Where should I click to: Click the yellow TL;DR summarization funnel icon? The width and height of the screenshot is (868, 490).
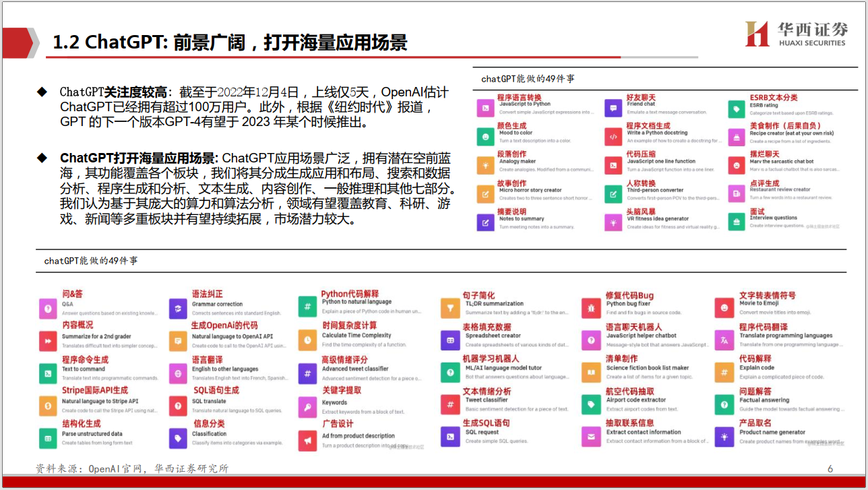tap(450, 309)
